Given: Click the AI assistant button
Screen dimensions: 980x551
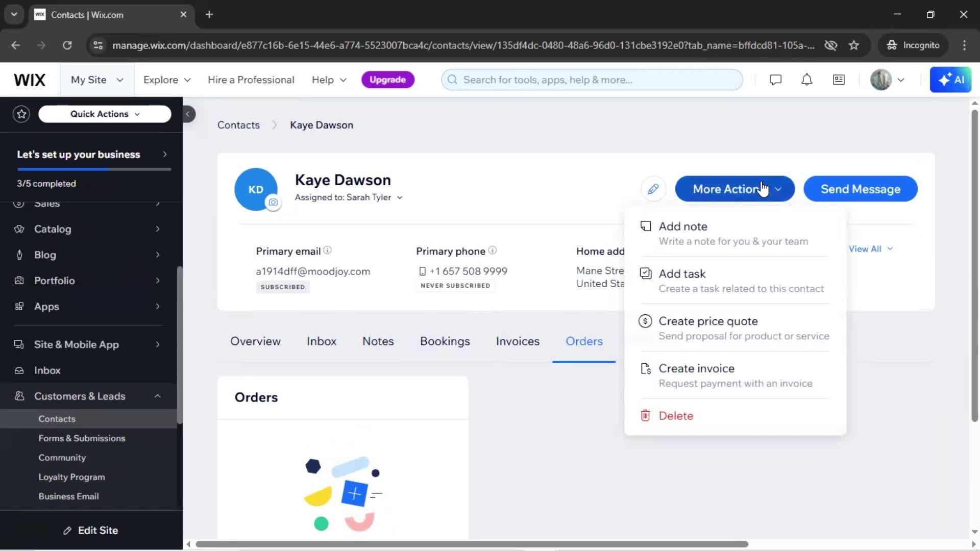Looking at the screenshot, I should click(950, 80).
